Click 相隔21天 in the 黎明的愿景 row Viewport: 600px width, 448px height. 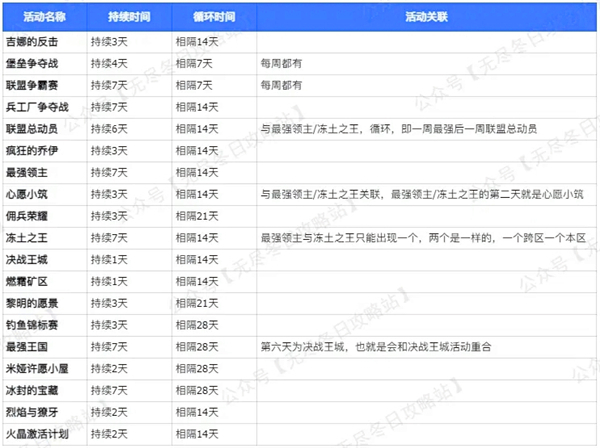click(x=197, y=303)
